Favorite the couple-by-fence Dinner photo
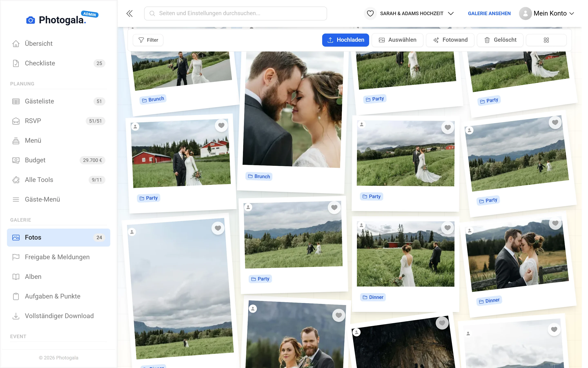588x368 pixels. click(555, 223)
